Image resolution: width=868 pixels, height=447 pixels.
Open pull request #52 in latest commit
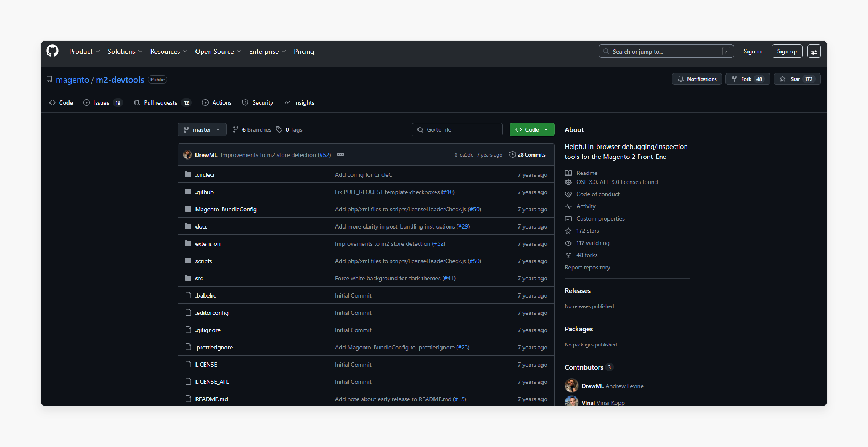pos(324,155)
